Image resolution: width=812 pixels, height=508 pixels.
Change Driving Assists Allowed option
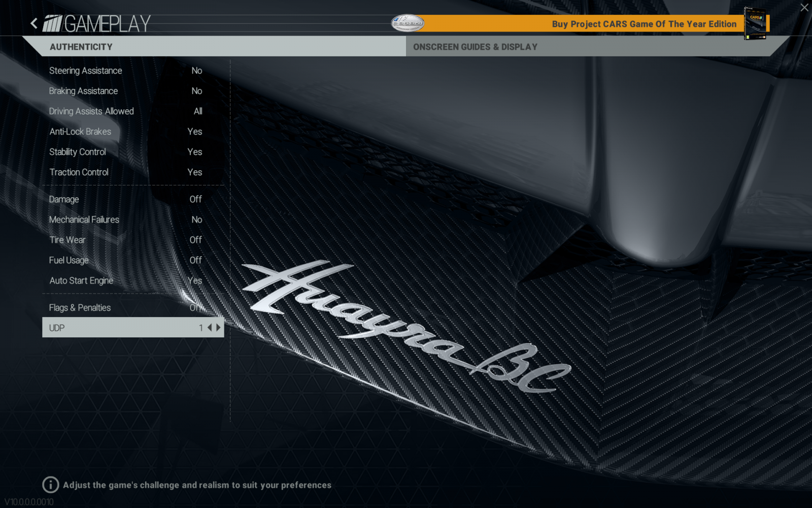click(133, 111)
